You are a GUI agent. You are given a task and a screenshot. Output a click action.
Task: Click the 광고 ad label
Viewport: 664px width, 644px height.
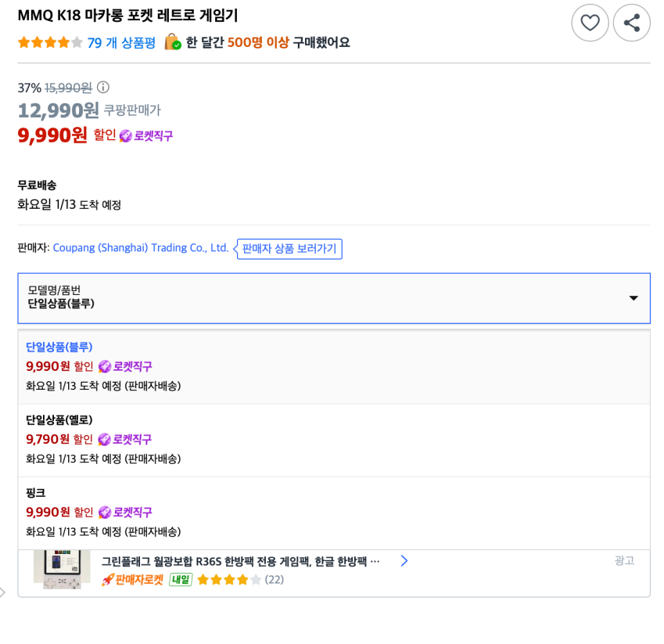coord(624,560)
